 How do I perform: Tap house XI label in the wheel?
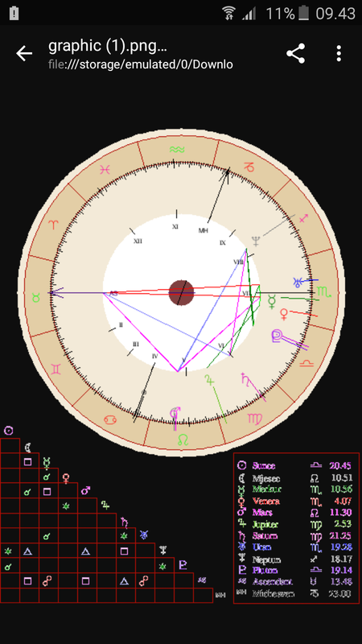pos(175,226)
